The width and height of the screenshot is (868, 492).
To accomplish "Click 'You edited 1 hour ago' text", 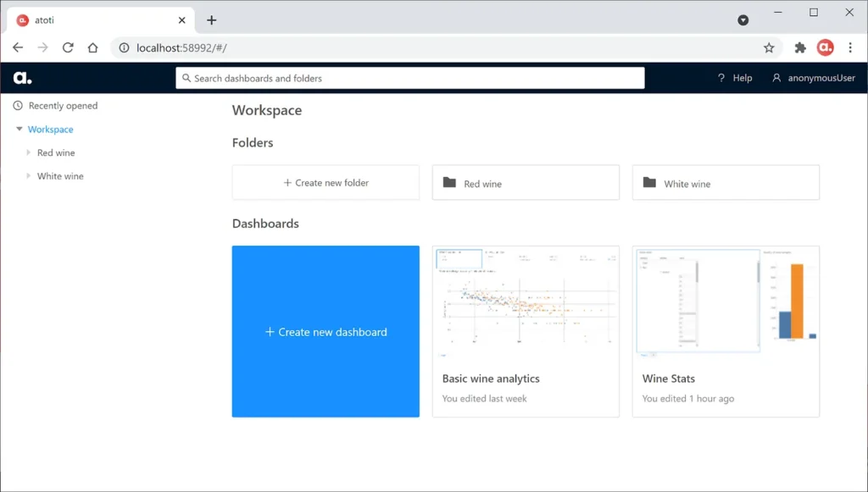I will 688,399.
